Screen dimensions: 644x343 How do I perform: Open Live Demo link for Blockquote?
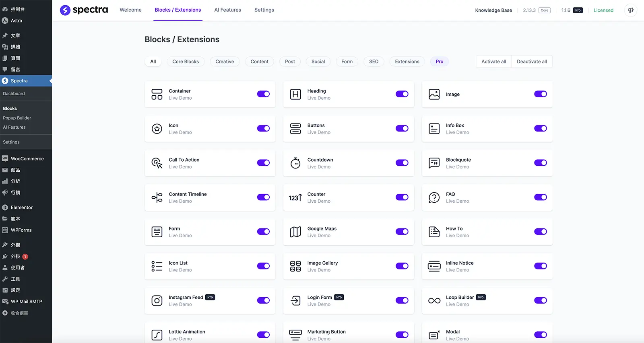pyautogui.click(x=457, y=167)
